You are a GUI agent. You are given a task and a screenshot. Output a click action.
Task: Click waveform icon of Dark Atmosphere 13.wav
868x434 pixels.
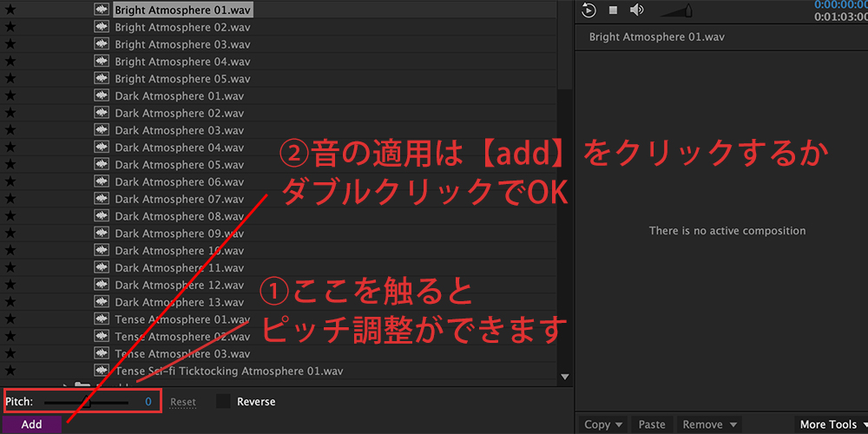(x=102, y=302)
